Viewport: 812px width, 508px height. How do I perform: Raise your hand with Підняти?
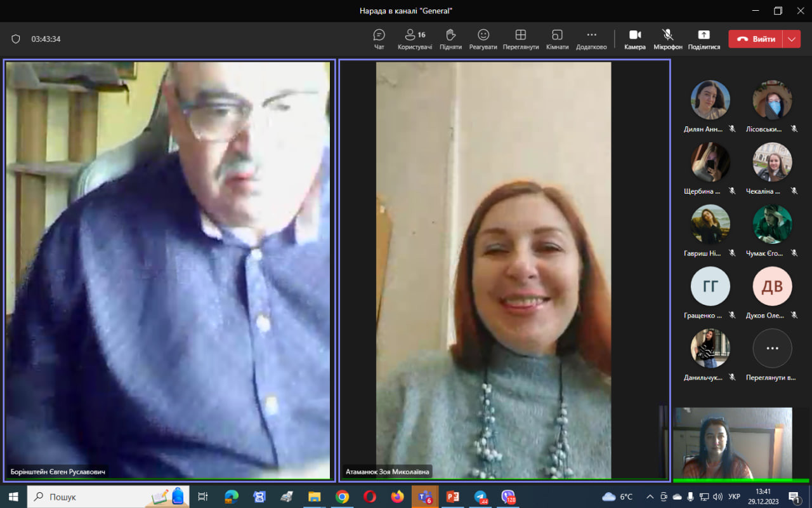click(x=450, y=39)
